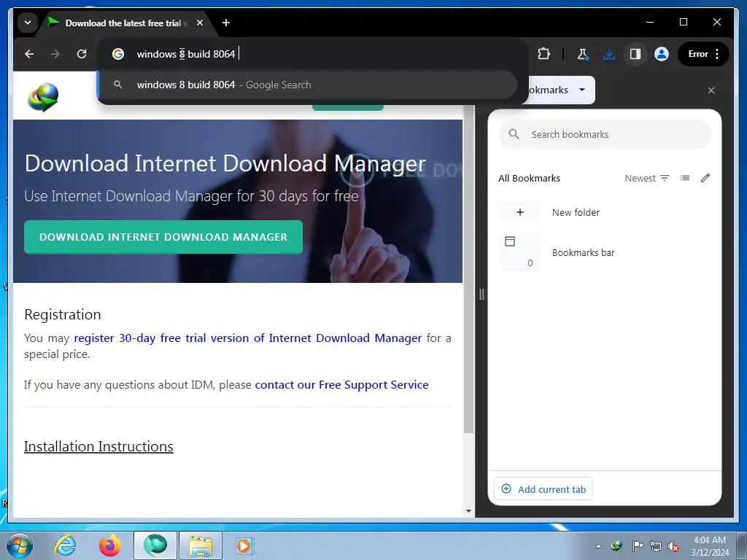The image size is (747, 560).
Task: Select the Download the latest free trial tab
Action: tap(123, 23)
